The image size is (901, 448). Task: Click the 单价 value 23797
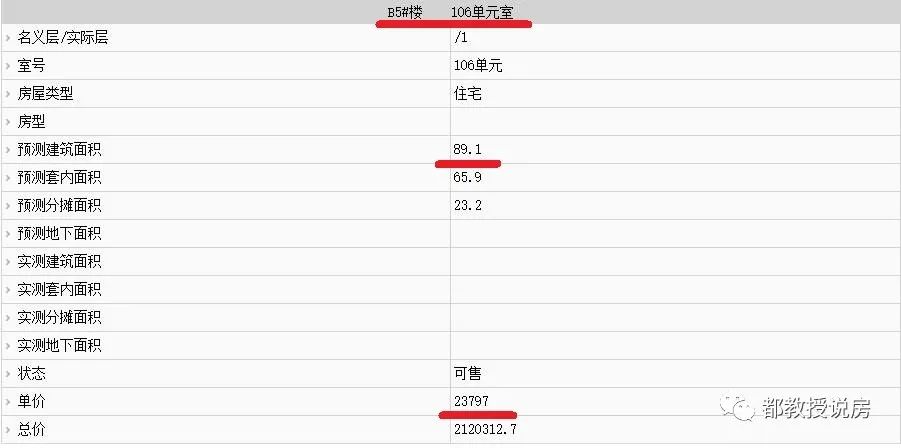pos(471,401)
